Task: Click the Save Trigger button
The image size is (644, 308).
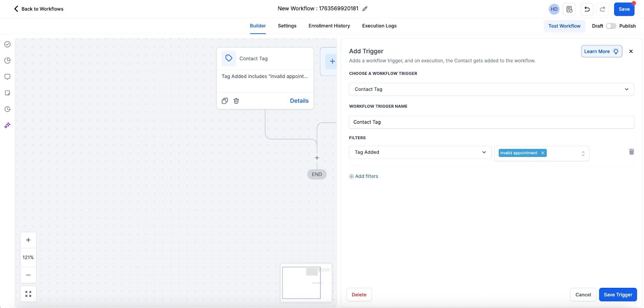Action: 617,295
